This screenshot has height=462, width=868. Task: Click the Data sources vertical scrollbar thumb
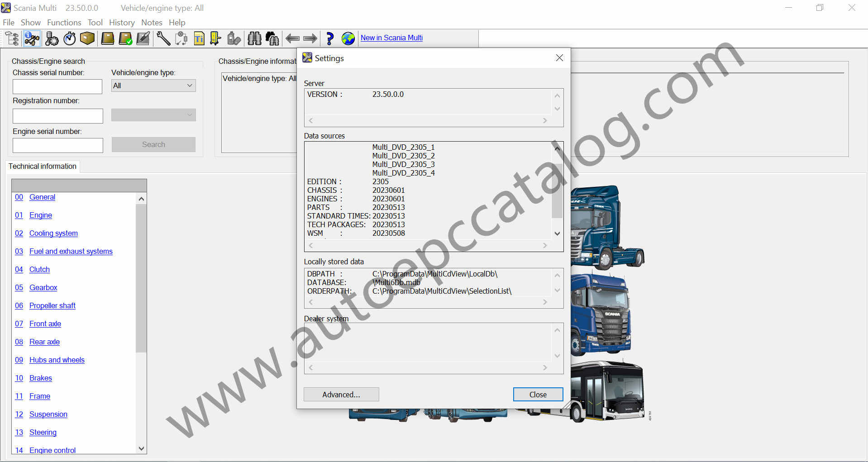(557, 190)
